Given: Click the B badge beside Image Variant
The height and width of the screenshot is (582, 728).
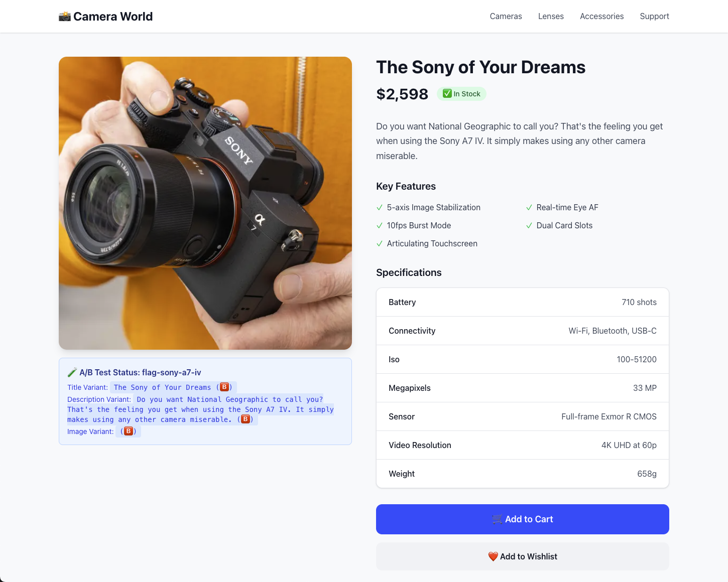Looking at the screenshot, I should pyautogui.click(x=129, y=431).
